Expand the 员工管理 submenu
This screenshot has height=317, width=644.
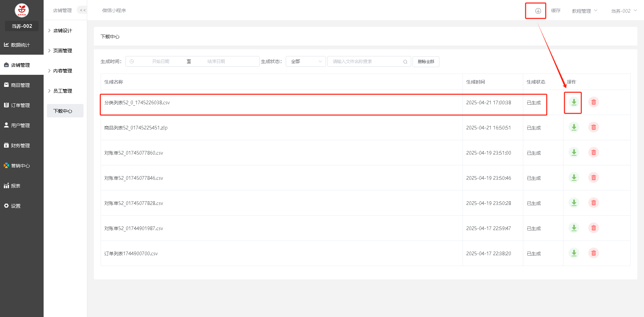pos(63,91)
